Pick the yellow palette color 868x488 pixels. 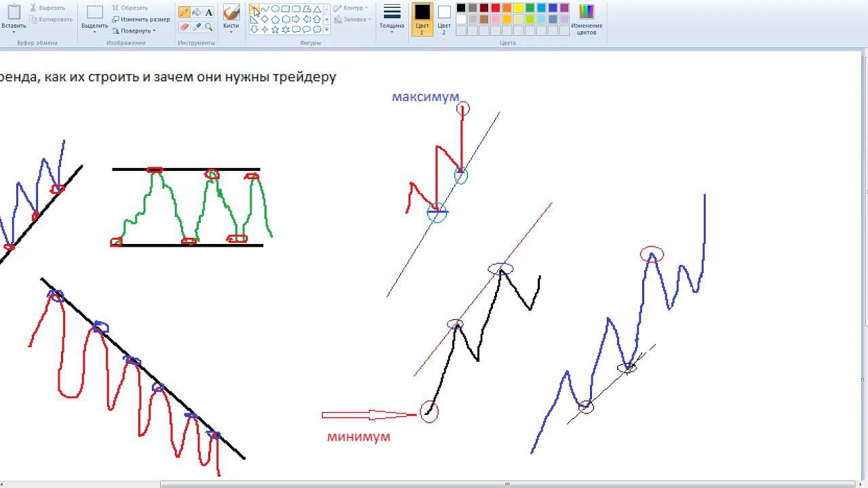519,8
